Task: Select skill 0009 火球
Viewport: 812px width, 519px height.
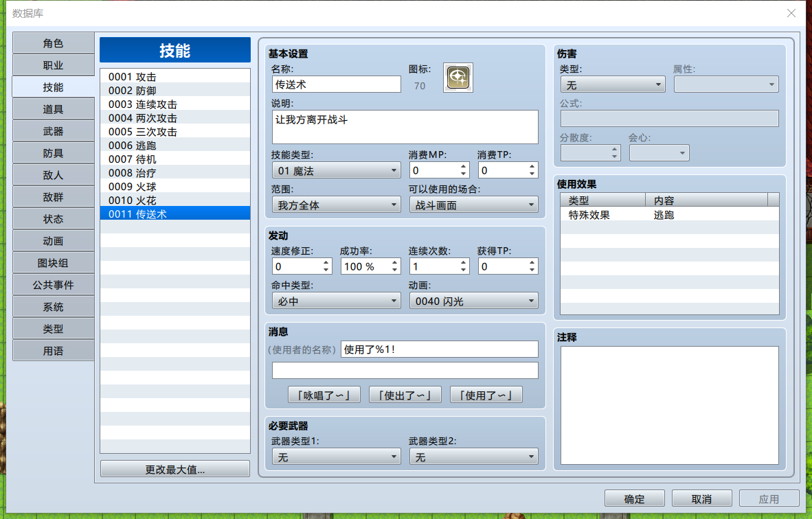Action: tap(175, 187)
